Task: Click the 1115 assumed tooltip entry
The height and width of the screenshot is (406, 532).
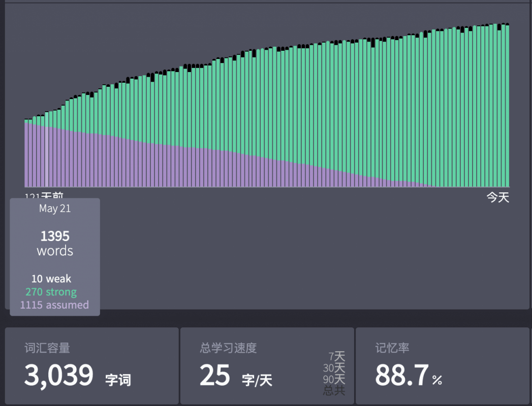Action: 54,304
